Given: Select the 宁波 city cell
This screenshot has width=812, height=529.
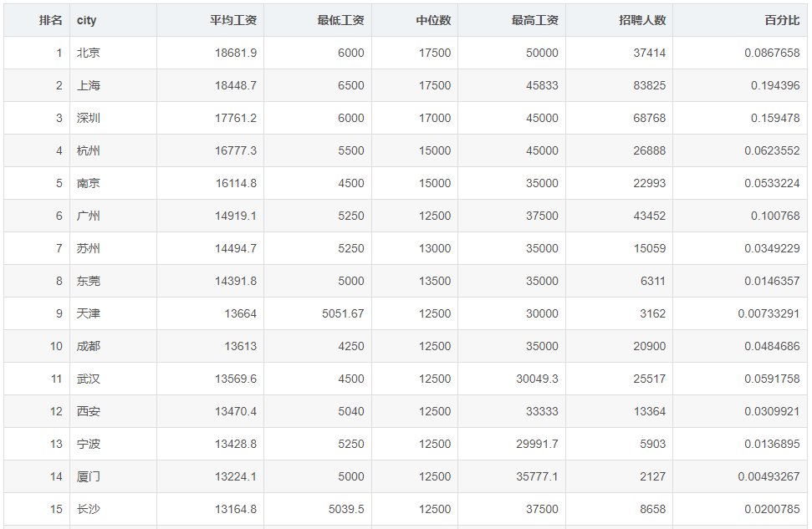Looking at the screenshot, I should [x=114, y=444].
